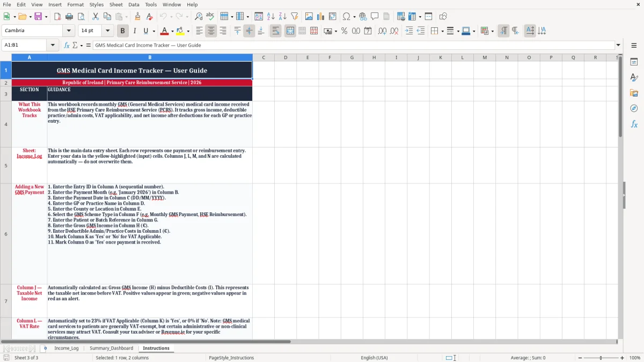The image size is (644, 362).
Task: Click Sort Descending icon
Action: point(282,17)
